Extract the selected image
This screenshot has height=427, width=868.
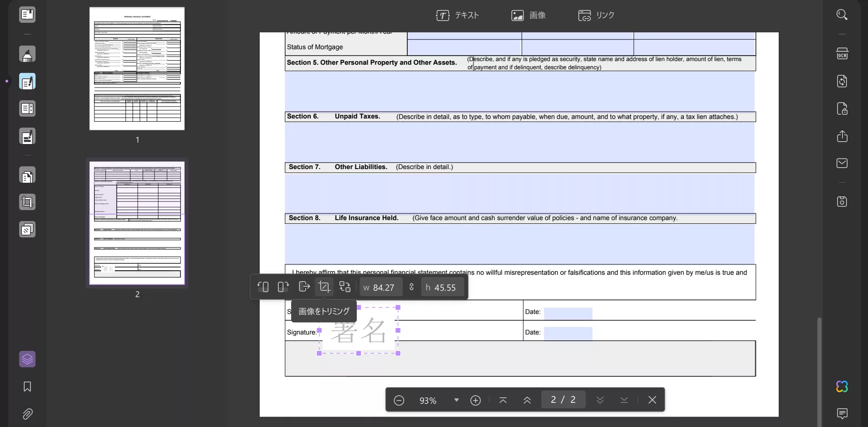tap(304, 287)
